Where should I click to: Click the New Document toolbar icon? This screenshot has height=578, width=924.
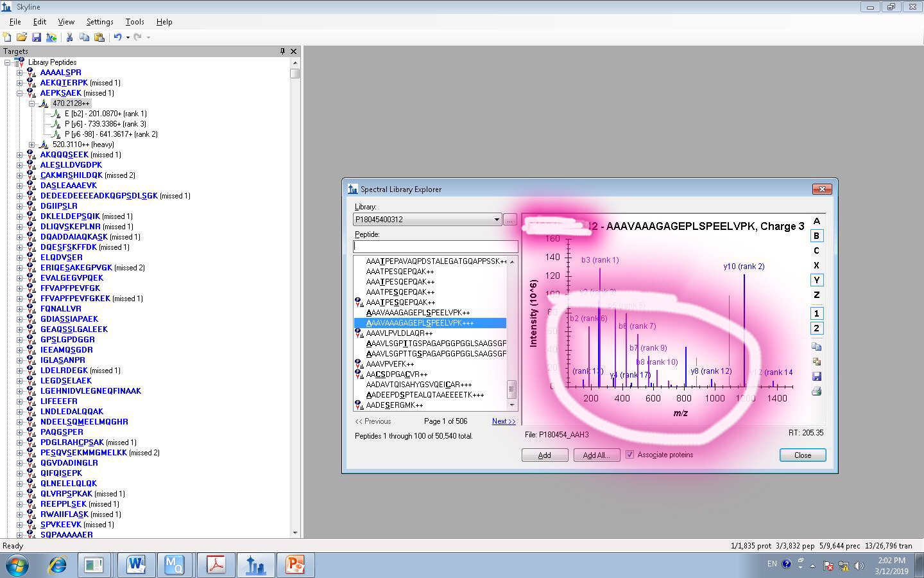pyautogui.click(x=7, y=37)
